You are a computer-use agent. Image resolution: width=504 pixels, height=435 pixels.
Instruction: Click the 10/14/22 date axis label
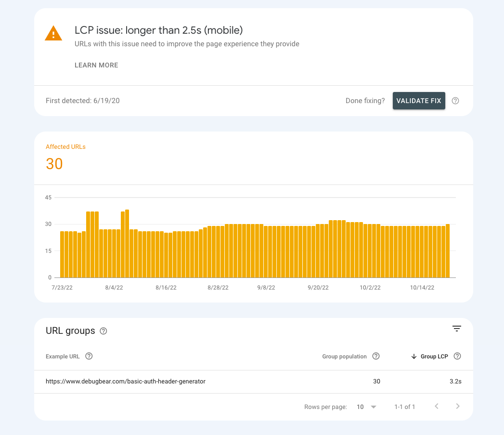click(422, 288)
